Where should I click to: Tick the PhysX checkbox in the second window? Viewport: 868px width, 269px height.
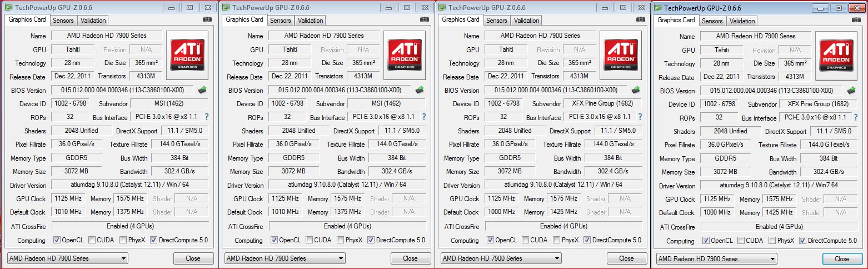pos(341,240)
